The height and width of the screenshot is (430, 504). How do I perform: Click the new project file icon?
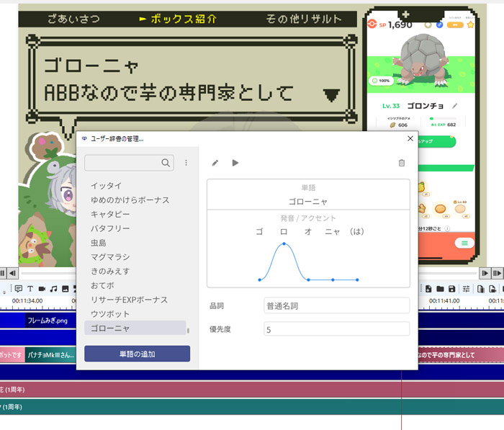click(x=428, y=289)
